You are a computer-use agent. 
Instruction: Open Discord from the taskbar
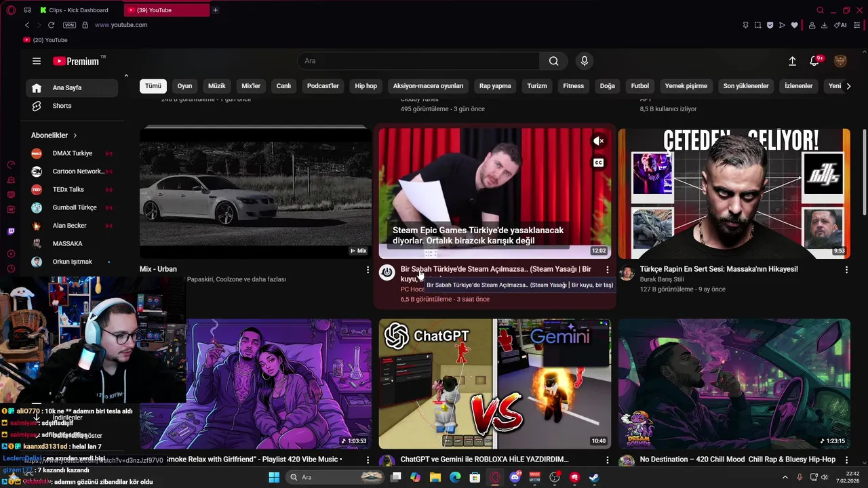515,477
